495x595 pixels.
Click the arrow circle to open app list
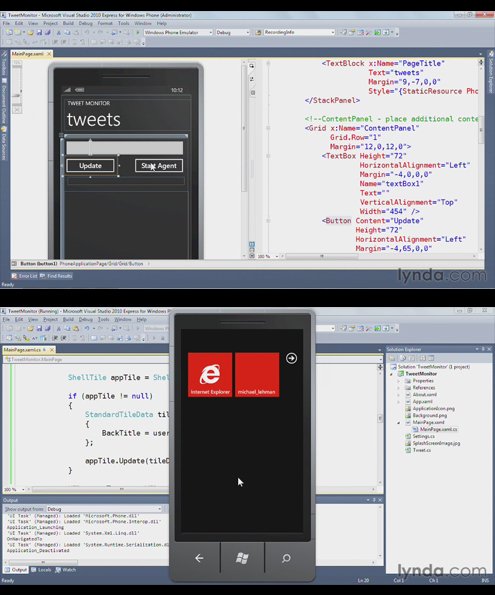coord(292,358)
